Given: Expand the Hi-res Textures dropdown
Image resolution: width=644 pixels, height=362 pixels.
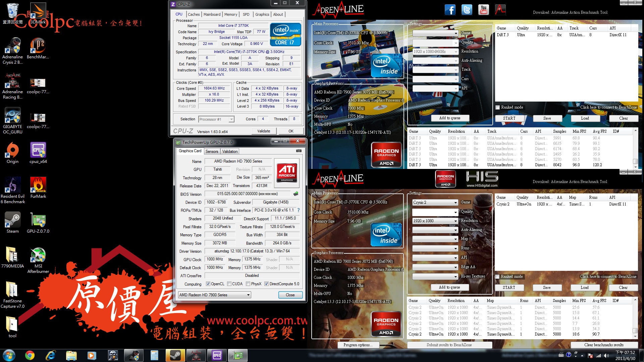Looking at the screenshot, I should point(435,277).
